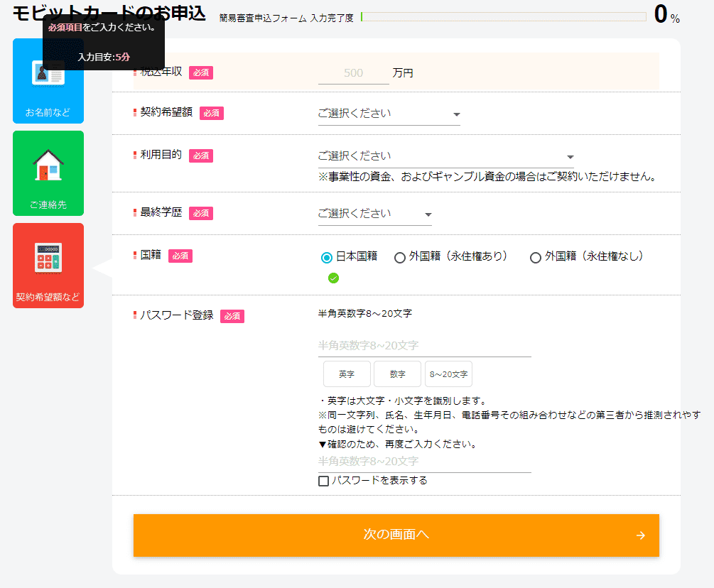Open the 最終学歴 dropdown
Image resolution: width=714 pixels, height=588 pixels.
tap(374, 214)
